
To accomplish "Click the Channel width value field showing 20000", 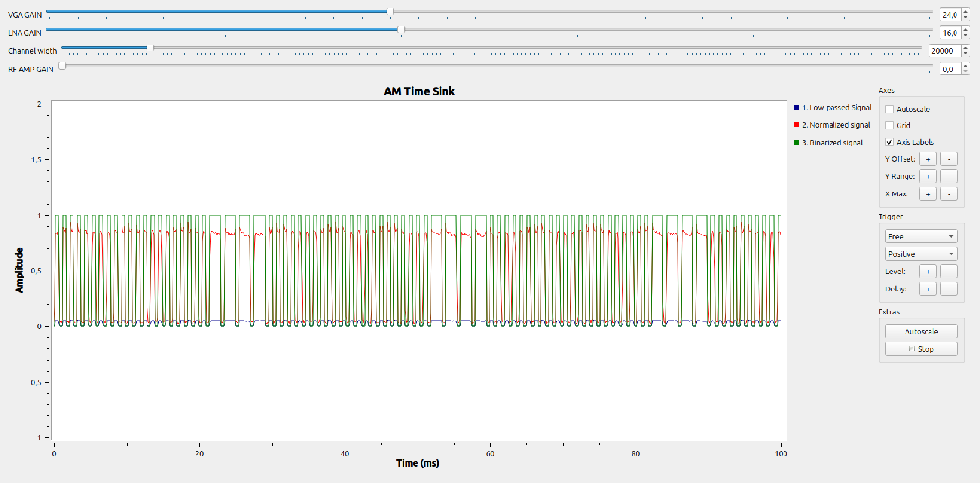I will tap(946, 50).
